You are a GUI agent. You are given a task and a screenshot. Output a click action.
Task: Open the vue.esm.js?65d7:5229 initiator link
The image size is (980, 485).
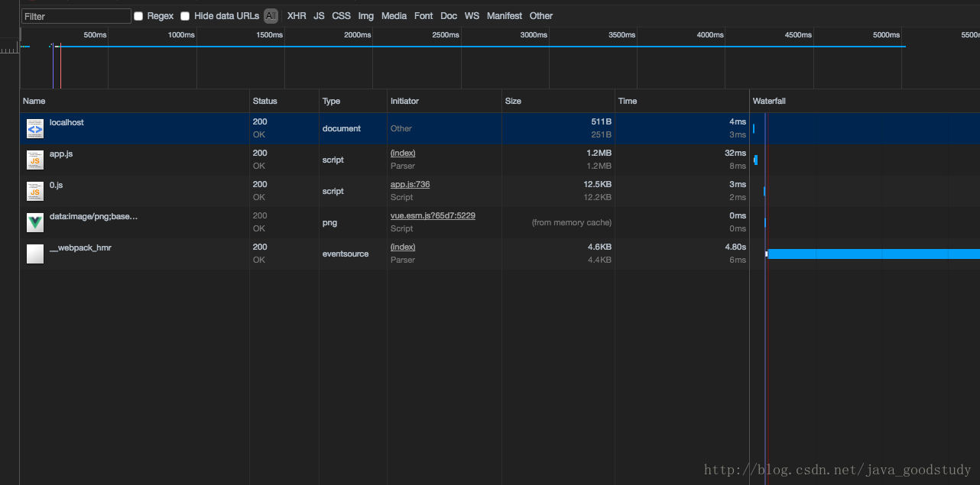point(433,215)
